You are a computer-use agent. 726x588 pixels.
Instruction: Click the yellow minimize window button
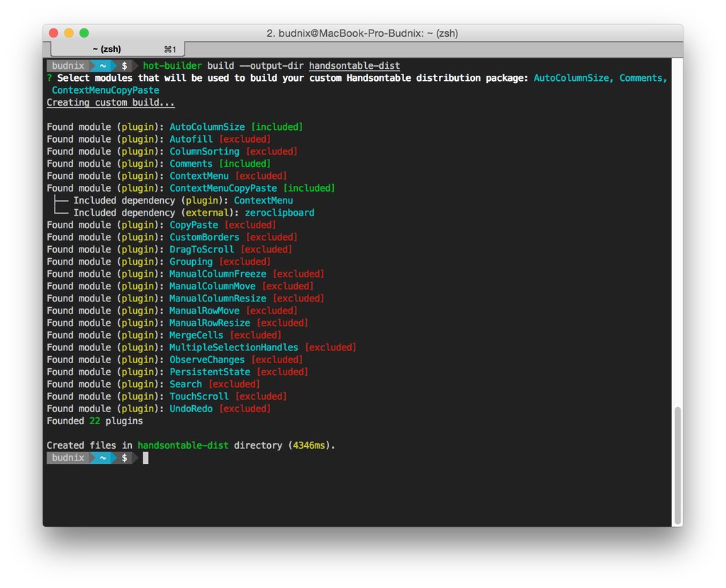point(69,33)
